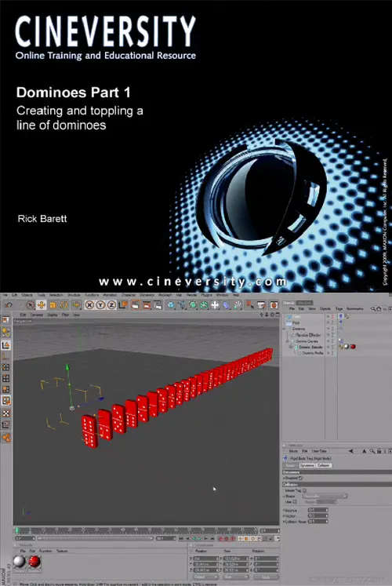Viewport: 392px width, 586px height.
Task: Open the Objects main menu
Action: click(x=27, y=295)
